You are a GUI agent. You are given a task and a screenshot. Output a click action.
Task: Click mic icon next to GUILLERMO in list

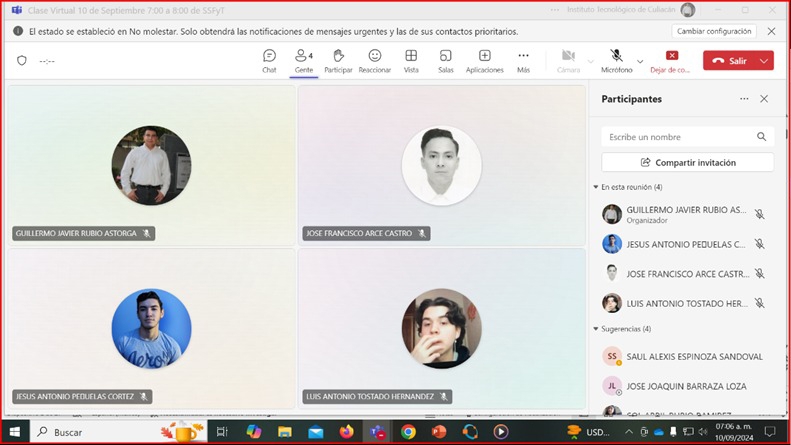(760, 214)
